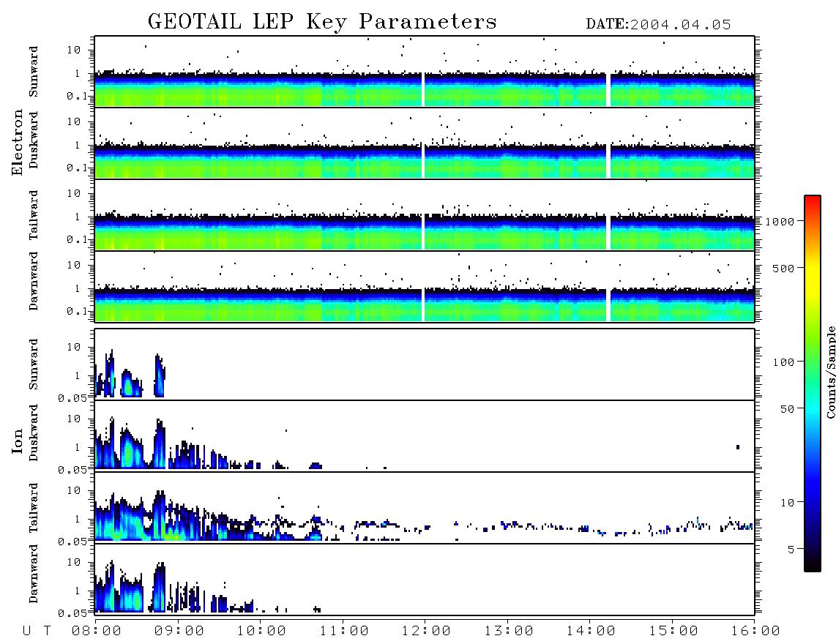Image resolution: width=836 pixels, height=644 pixels.
Task: Click the Ion Duskward blob near 10:40
Action: click(x=316, y=466)
